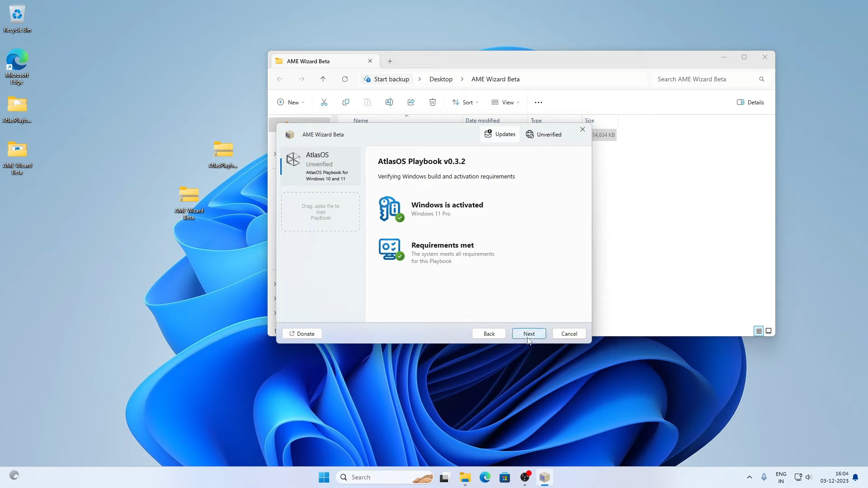Click the Updates icon button in wizard
The image size is (868, 488).
[x=500, y=134]
